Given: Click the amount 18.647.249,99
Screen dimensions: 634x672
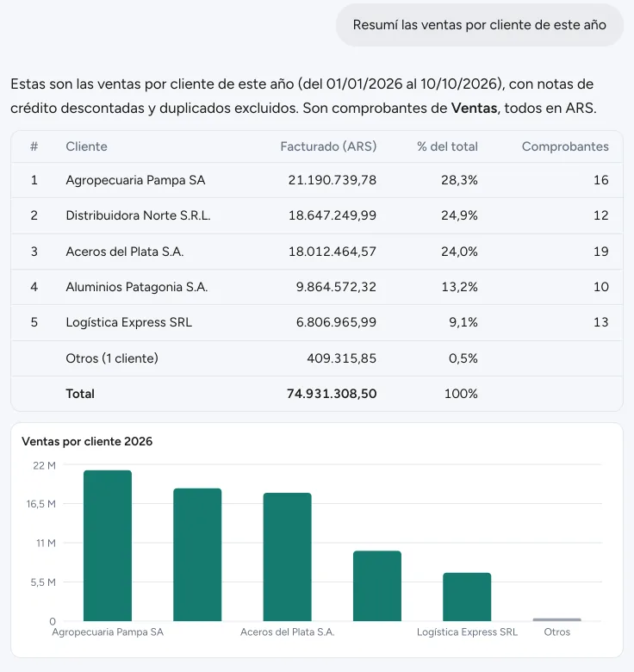Looking at the screenshot, I should coord(333,215).
